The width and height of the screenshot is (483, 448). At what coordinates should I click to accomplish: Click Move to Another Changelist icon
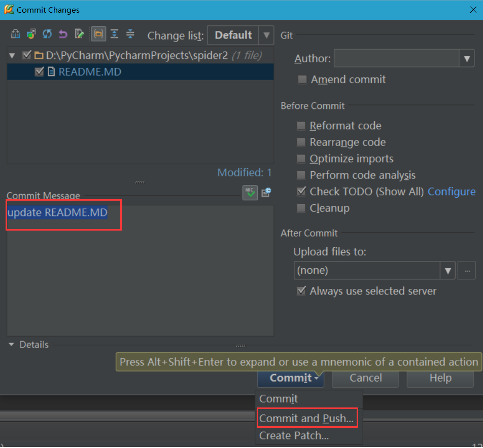(x=31, y=34)
